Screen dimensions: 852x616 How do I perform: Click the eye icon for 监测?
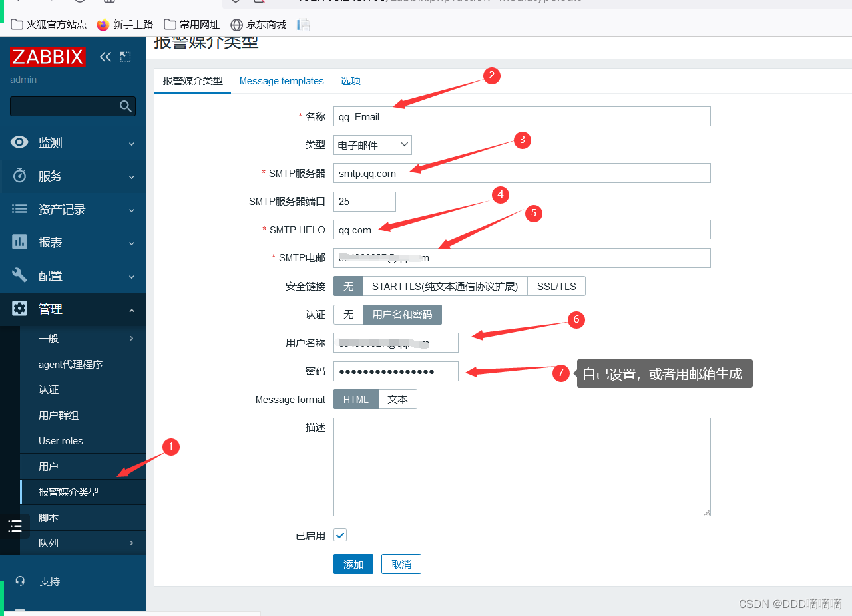point(20,142)
